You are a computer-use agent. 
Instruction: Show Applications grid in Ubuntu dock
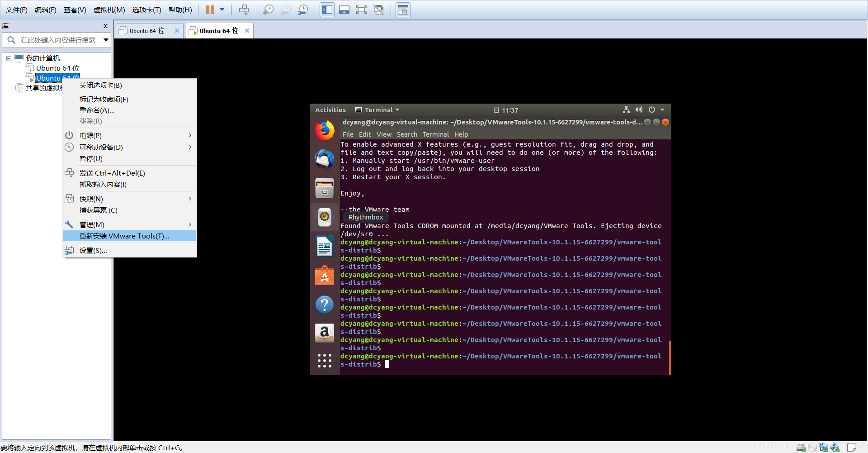tap(325, 361)
